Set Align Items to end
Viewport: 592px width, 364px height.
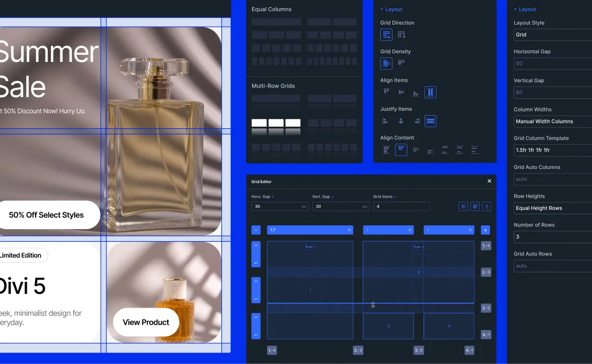tap(415, 93)
